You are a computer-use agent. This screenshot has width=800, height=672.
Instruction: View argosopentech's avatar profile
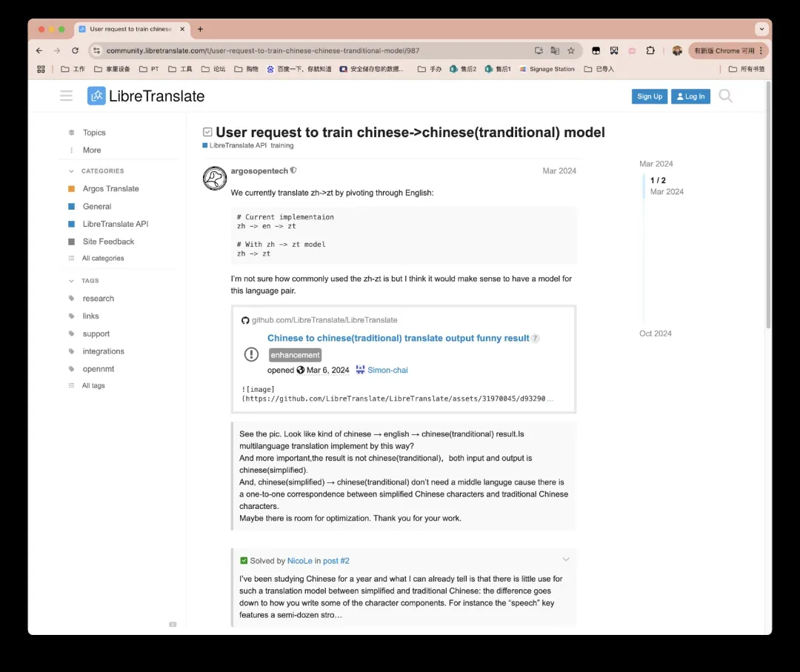coord(215,178)
